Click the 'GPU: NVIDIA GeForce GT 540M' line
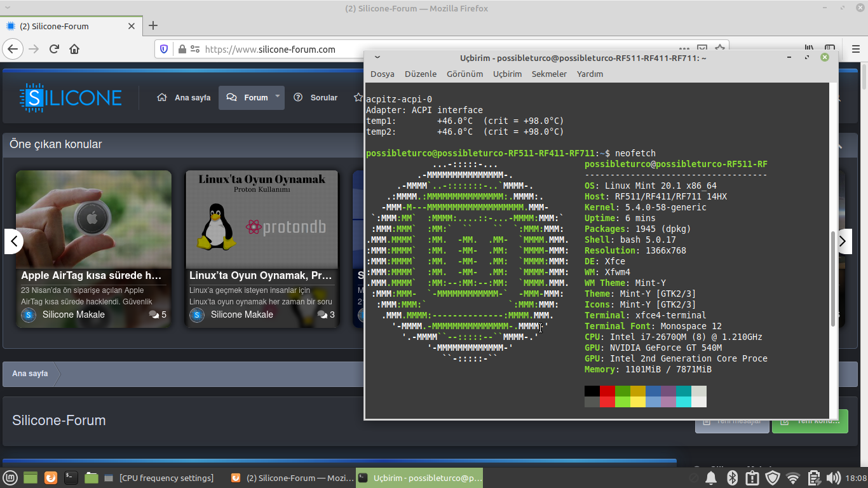Viewport: 868px width, 488px height. [x=653, y=348]
